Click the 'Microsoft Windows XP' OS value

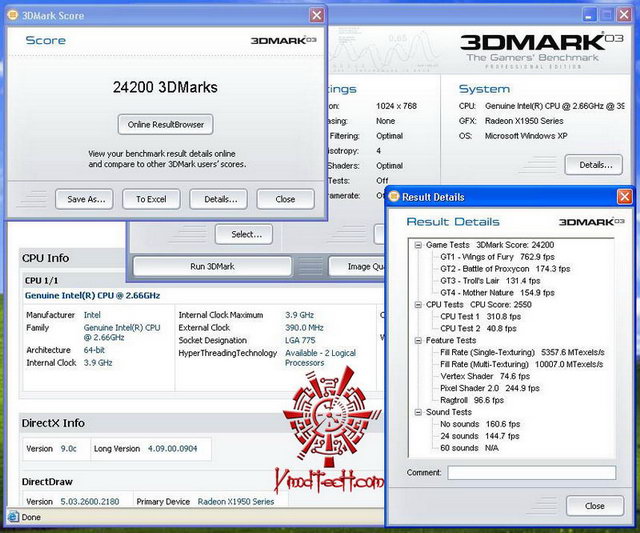(x=526, y=136)
